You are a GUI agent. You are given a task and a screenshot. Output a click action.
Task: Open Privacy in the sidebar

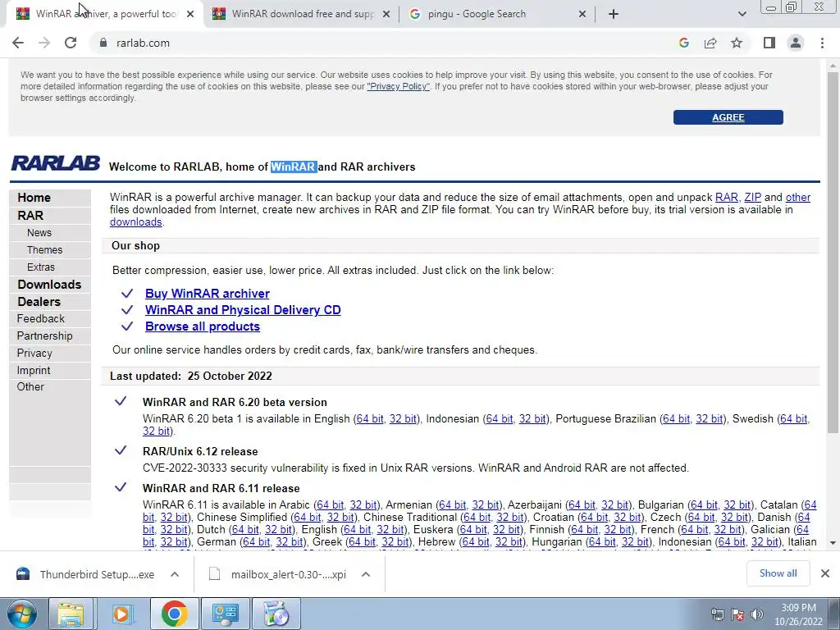tap(34, 353)
